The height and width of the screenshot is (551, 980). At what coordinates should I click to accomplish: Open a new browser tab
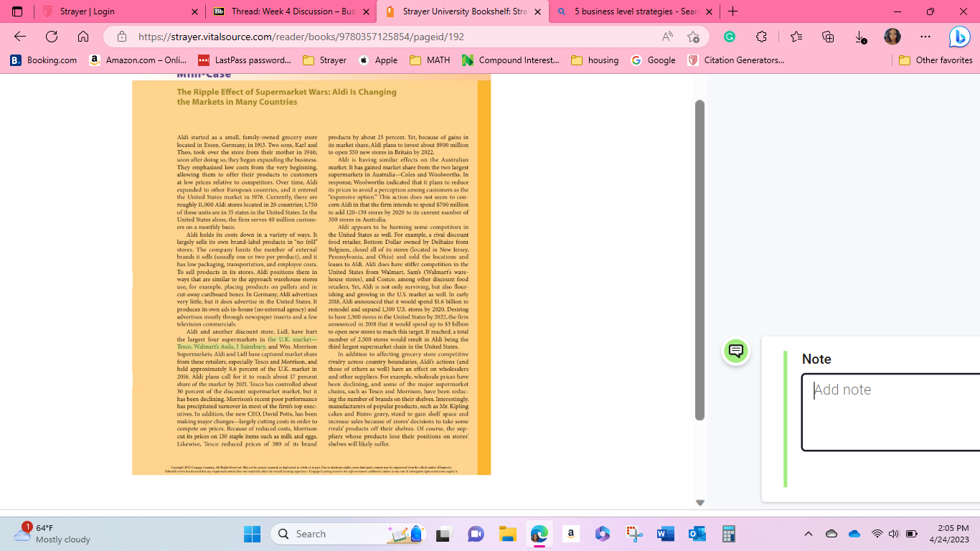tap(732, 11)
